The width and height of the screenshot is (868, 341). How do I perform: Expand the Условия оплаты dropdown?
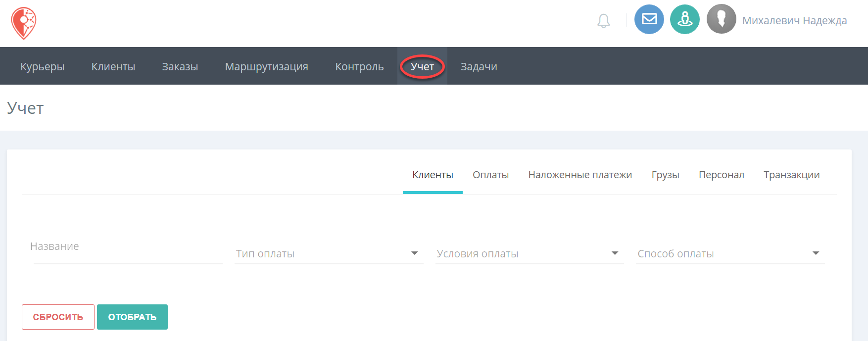tap(530, 253)
